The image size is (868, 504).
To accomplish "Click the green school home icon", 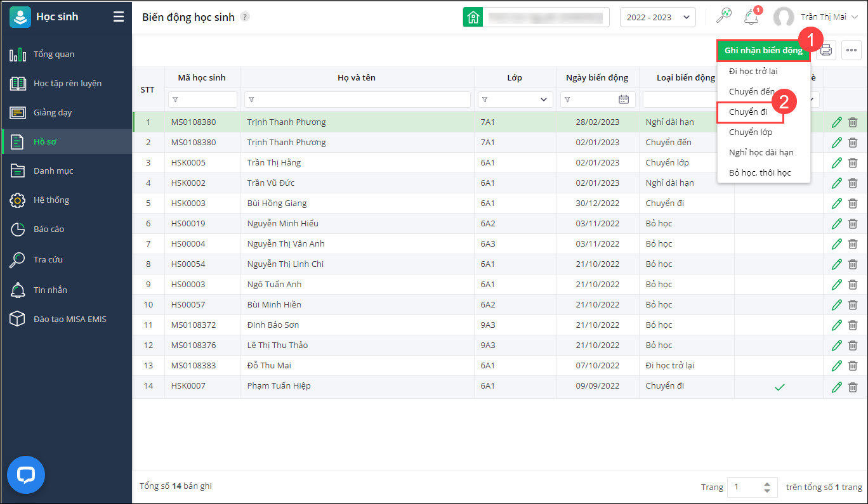I will pos(473,17).
